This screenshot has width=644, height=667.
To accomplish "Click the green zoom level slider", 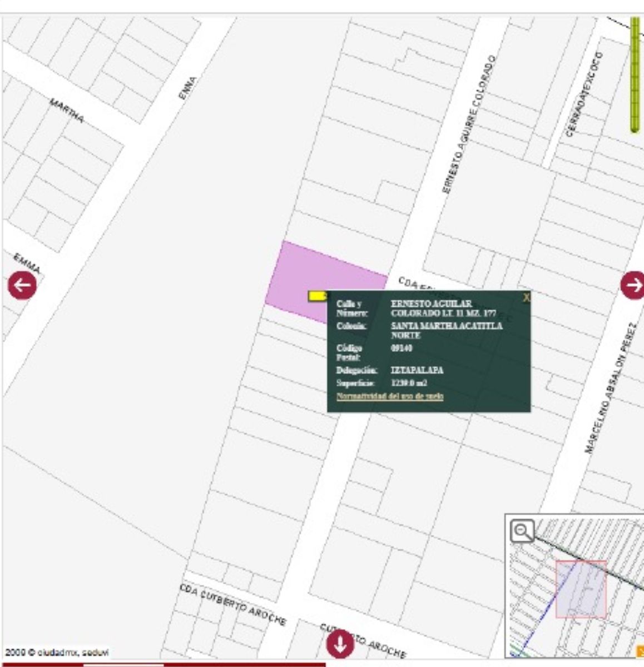I will (x=635, y=75).
